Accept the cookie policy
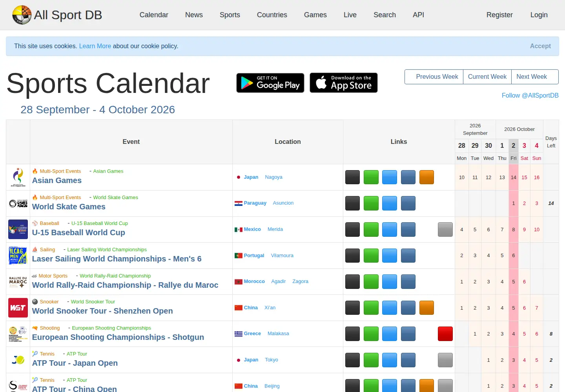This screenshot has height=392, width=565. pos(540,46)
